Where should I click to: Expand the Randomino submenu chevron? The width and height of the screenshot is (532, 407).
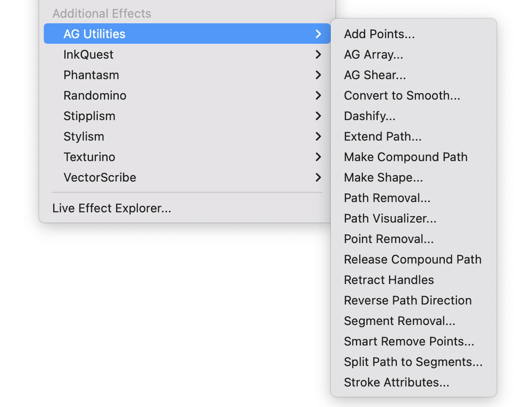(318, 95)
